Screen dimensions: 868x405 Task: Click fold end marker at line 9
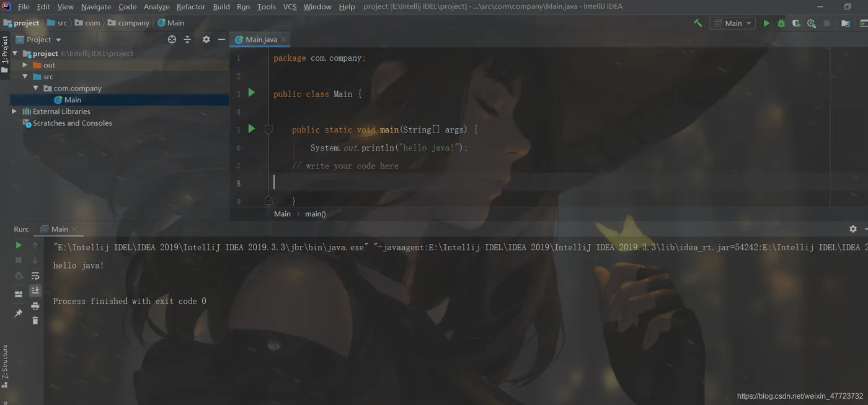tap(268, 201)
